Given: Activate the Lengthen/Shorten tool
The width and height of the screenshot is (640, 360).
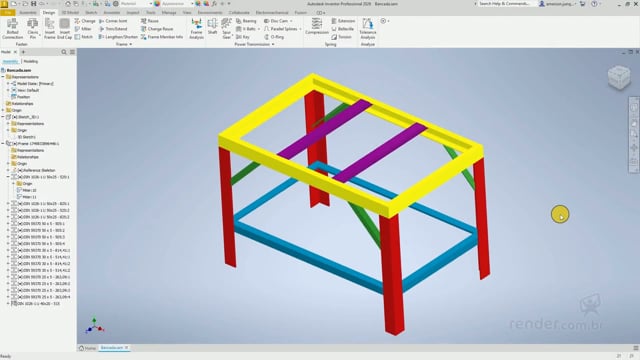Looking at the screenshot, I should pyautogui.click(x=118, y=37).
